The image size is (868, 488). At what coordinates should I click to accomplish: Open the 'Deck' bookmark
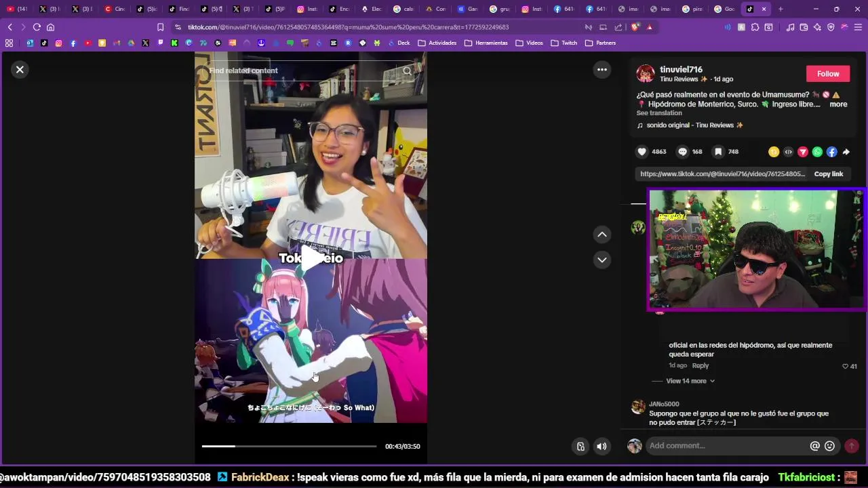pos(399,43)
